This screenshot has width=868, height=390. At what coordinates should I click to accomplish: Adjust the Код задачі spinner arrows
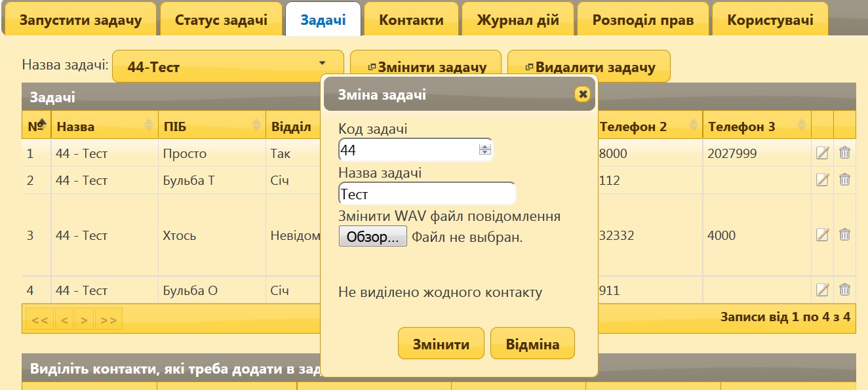485,150
